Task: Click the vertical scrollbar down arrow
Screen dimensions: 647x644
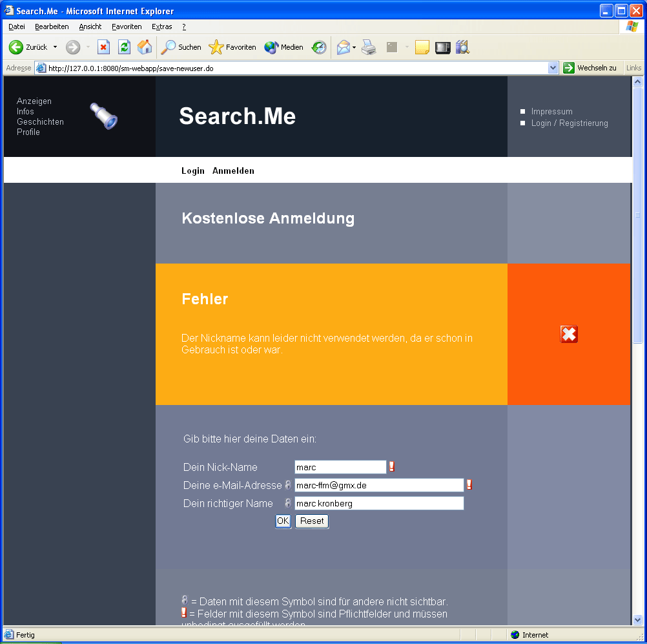Action: click(x=637, y=619)
